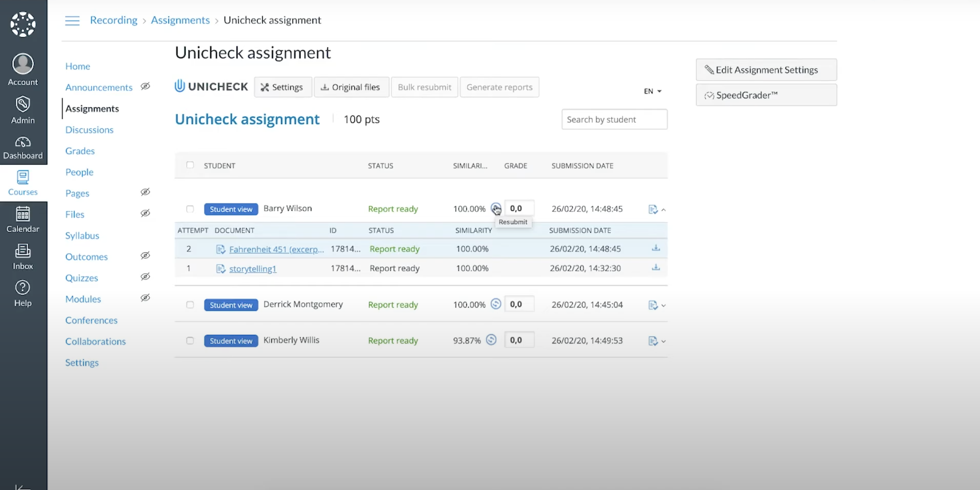Image resolution: width=980 pixels, height=490 pixels.
Task: Open the storytelling1 document link
Action: 253,269
